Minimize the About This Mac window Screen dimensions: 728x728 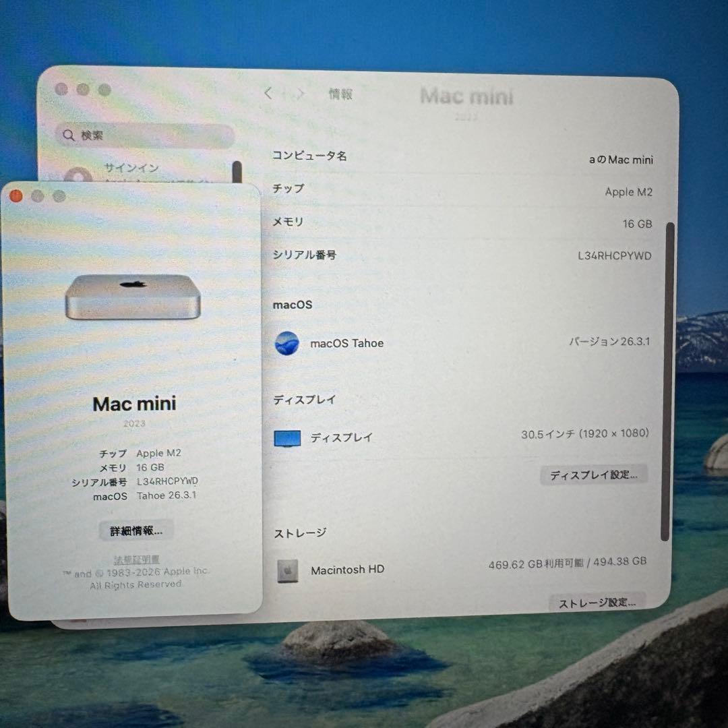[38, 196]
